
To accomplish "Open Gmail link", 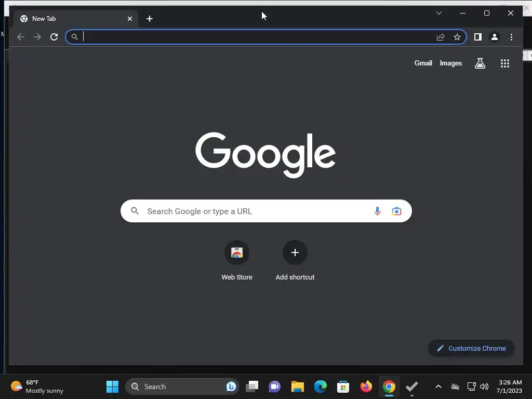I will 423,63.
